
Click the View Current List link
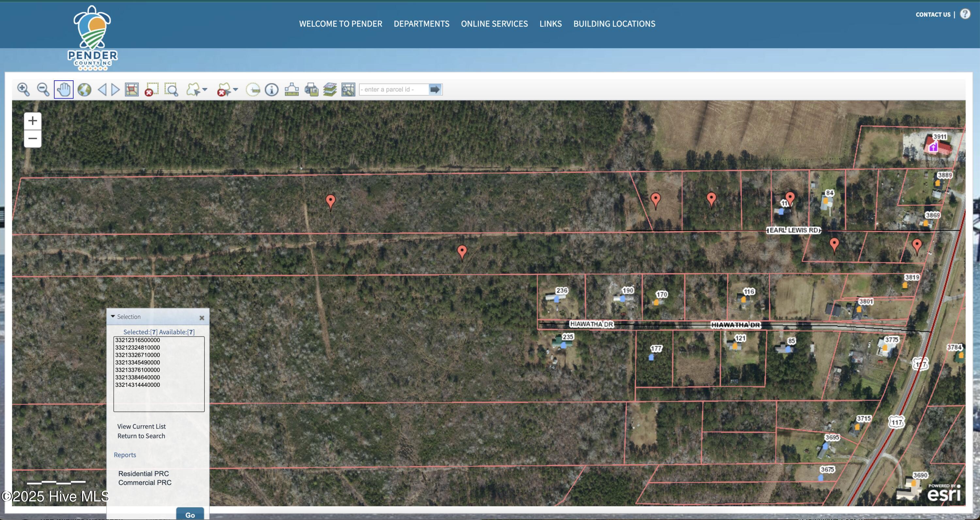(x=141, y=426)
